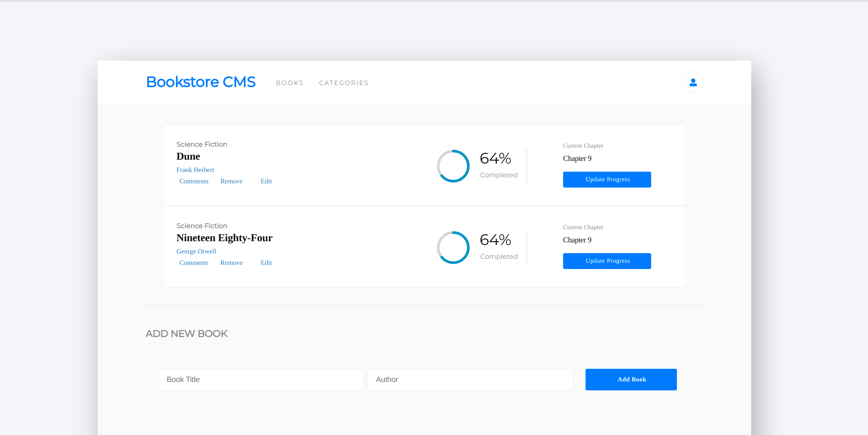Update Progress for Nineteen Eighty-Four
868x435 pixels.
pos(607,261)
